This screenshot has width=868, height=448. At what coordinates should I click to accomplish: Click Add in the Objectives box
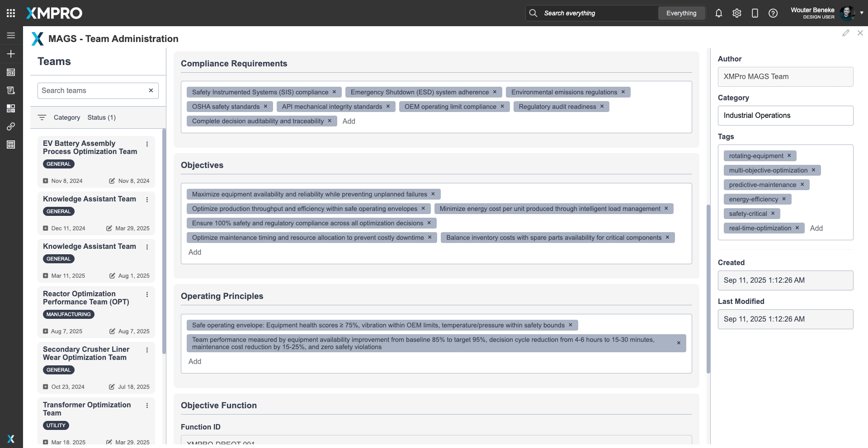[195, 252]
